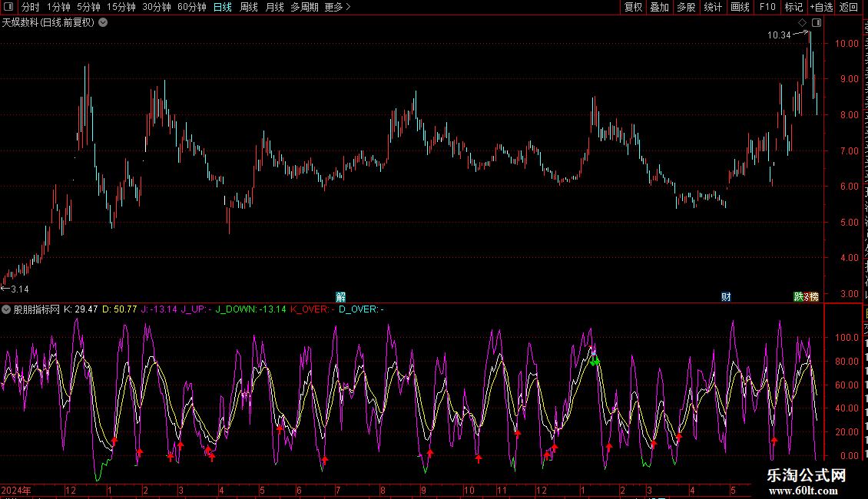The height and width of the screenshot is (499, 868).
Task: Click the 返回 back button
Action: [x=848, y=7]
